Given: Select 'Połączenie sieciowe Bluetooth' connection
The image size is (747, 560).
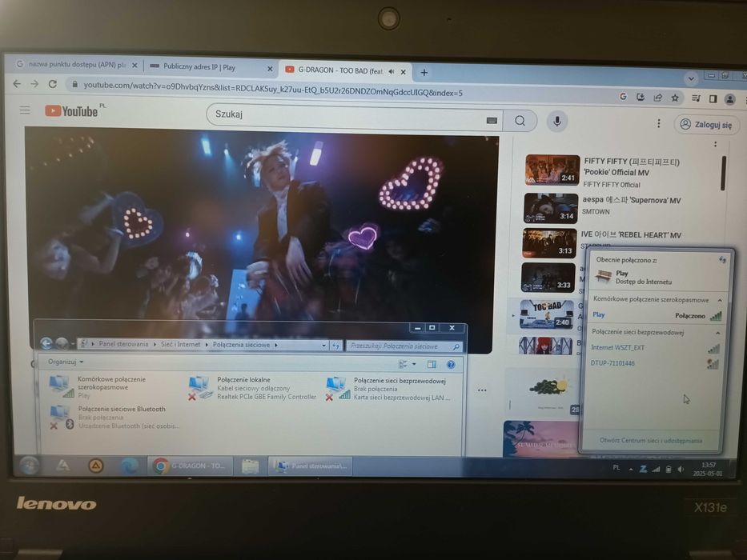Looking at the screenshot, I should [114, 418].
